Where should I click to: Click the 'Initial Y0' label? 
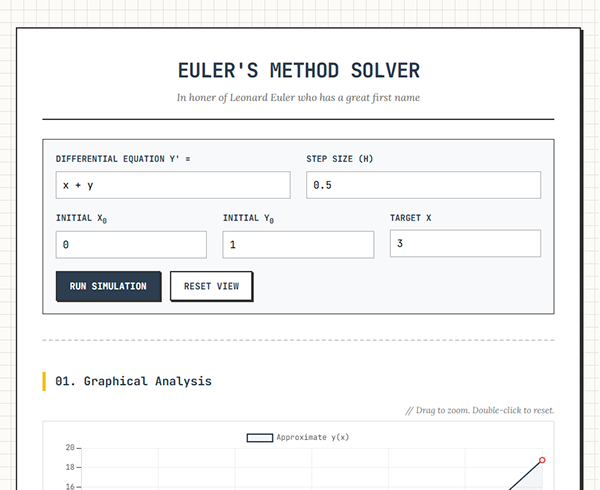coord(248,218)
